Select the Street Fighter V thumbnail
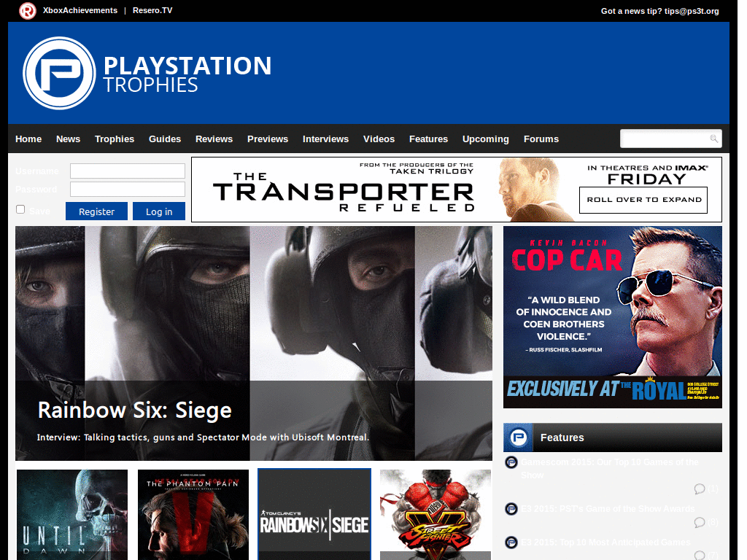747x560 pixels. 436,515
